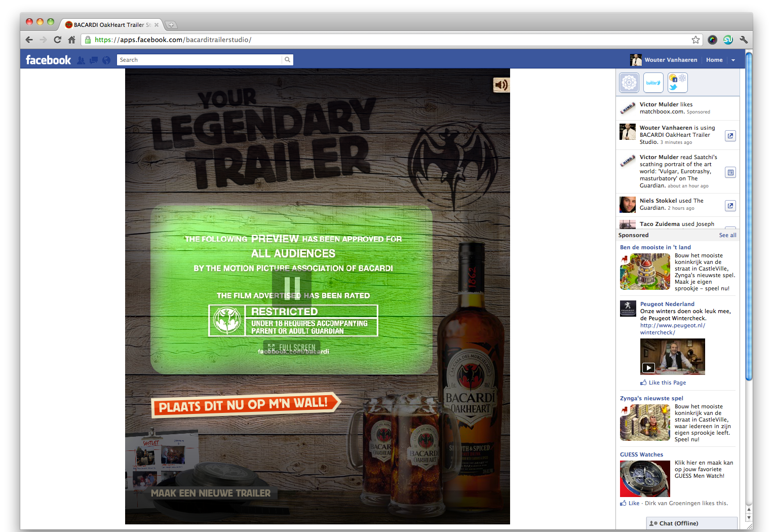The image size is (773, 532).
Task: Open the Twitter app icon in sidebar
Action: tap(653, 83)
